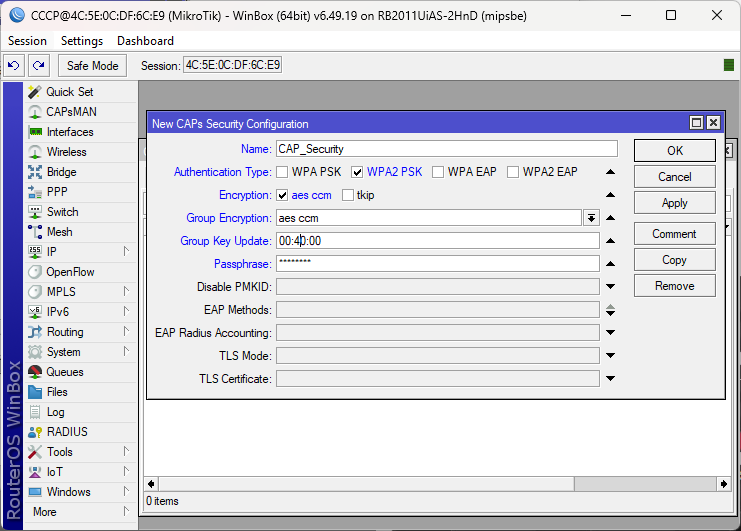Click horizontal scrollbar left arrow
741x531 pixels.
[x=151, y=484]
